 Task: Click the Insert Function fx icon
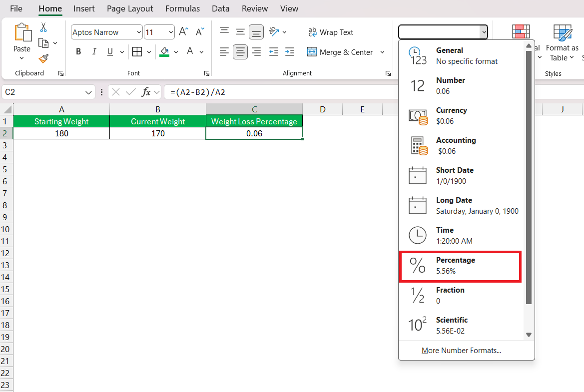point(146,92)
